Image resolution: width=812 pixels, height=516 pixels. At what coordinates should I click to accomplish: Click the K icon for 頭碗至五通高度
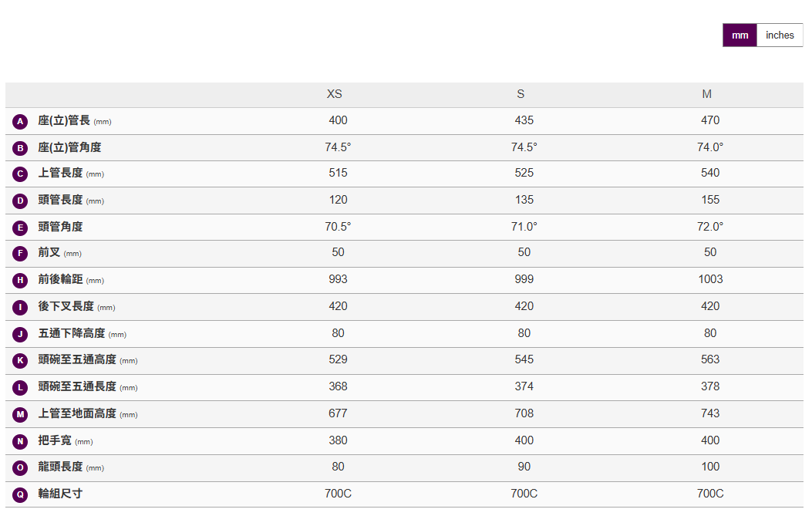coord(21,360)
